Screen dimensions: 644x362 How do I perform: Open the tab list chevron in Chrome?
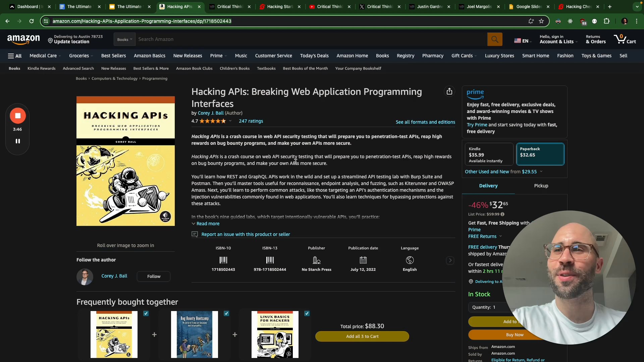tap(637, 7)
